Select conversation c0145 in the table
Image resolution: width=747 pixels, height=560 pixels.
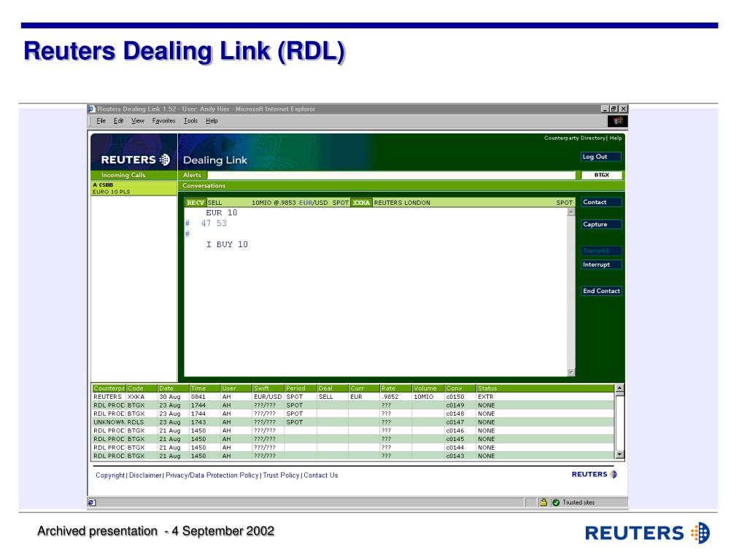tap(353, 439)
